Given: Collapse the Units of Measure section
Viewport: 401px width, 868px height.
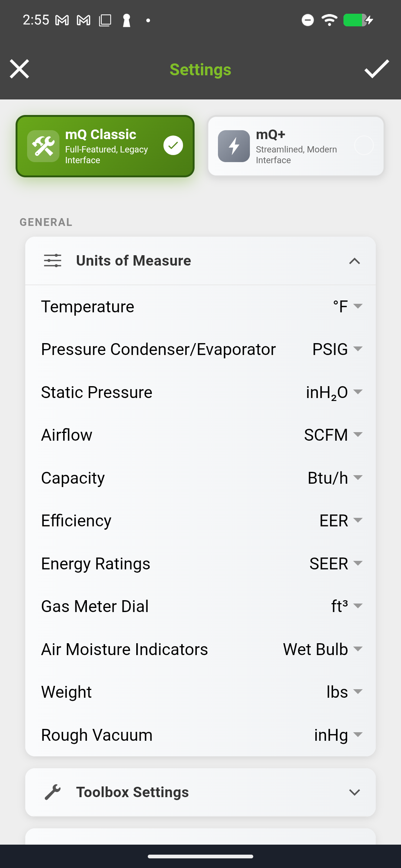Looking at the screenshot, I should coord(355,261).
